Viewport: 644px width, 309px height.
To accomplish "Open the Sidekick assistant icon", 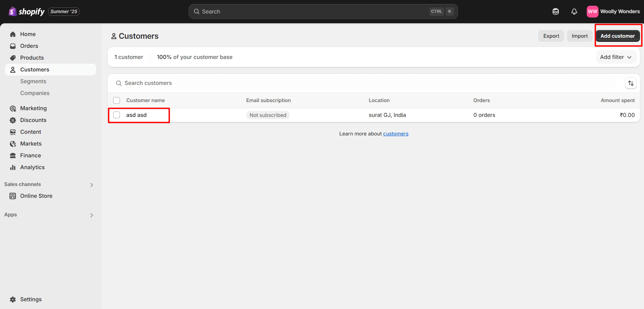I will pyautogui.click(x=556, y=11).
